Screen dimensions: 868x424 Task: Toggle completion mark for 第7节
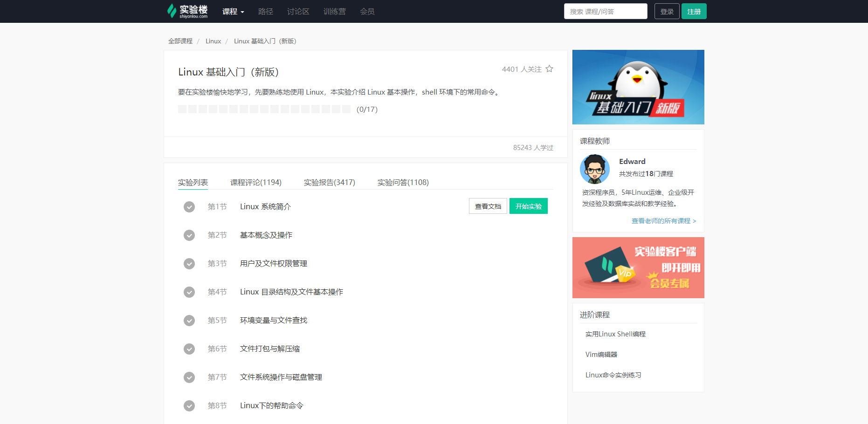pyautogui.click(x=189, y=377)
